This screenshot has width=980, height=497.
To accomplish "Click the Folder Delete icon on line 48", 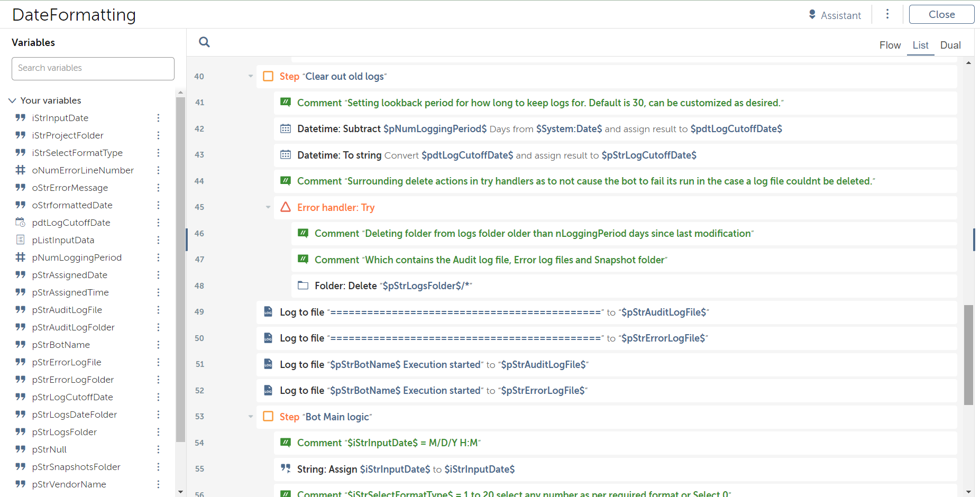I will 303,286.
